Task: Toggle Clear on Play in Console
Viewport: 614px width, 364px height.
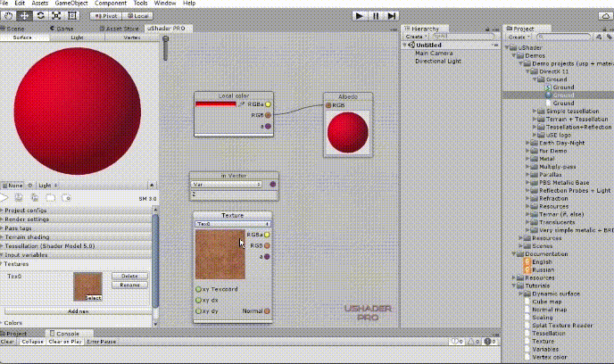Action: click(65, 342)
